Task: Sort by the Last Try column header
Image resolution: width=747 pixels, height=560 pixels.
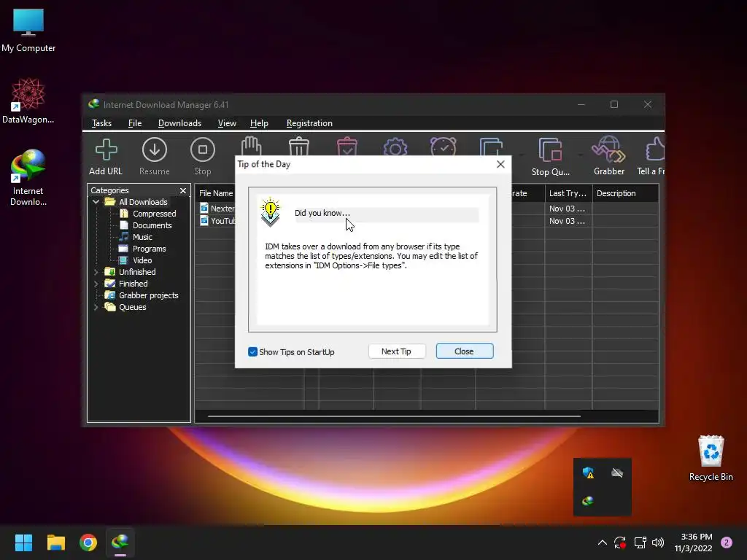Action: 568,193
